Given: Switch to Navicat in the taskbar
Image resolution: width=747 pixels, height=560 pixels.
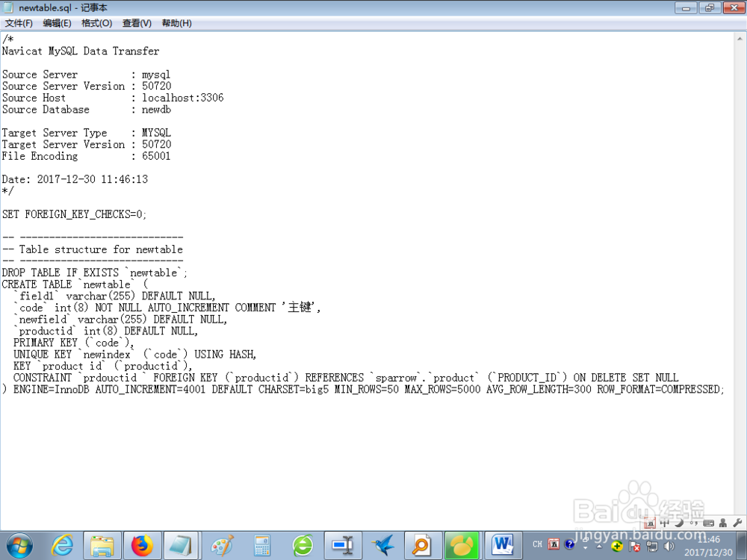Looking at the screenshot, I should tap(462, 546).
